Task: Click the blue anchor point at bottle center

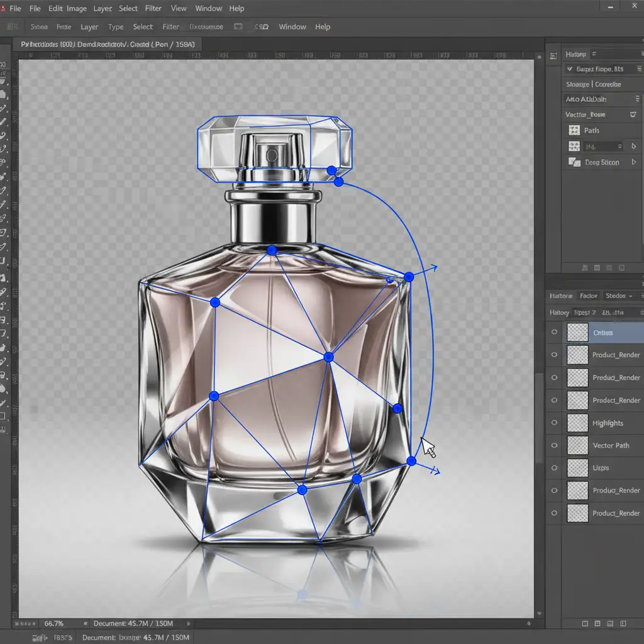Action: [328, 357]
